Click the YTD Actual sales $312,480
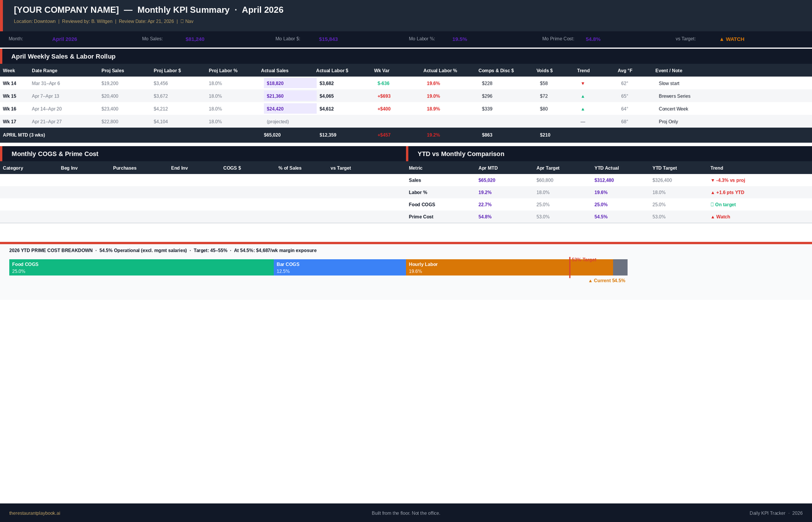 [604, 180]
